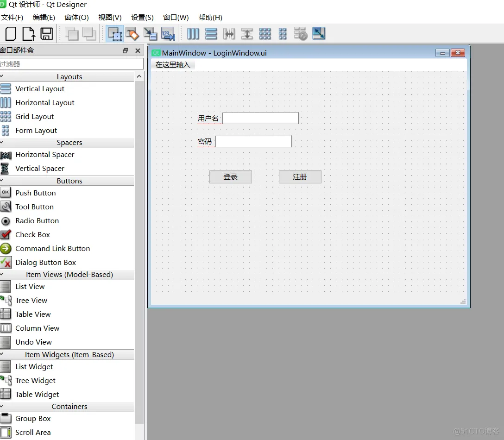Collapse the Containers category
The width and height of the screenshot is (504, 440).
(69, 407)
